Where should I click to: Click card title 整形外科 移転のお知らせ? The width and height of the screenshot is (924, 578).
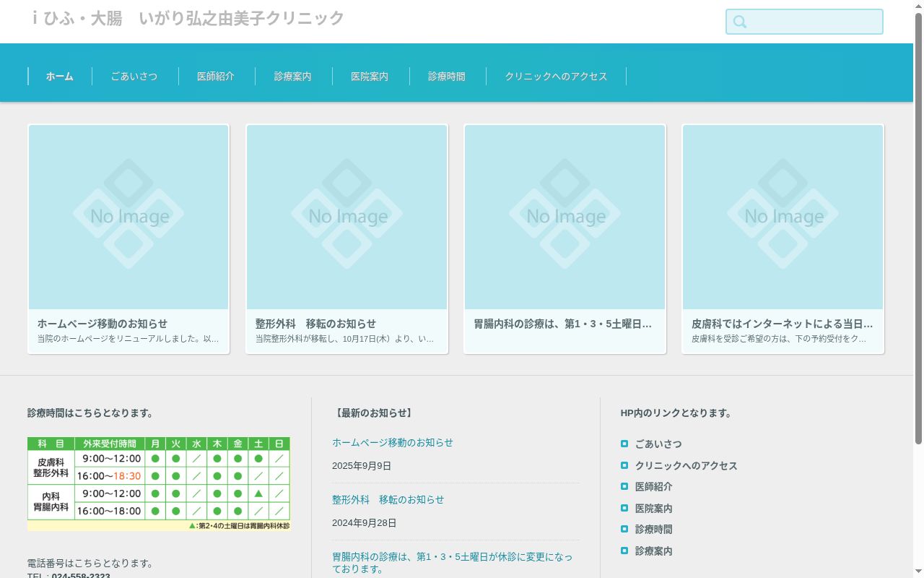tap(315, 324)
